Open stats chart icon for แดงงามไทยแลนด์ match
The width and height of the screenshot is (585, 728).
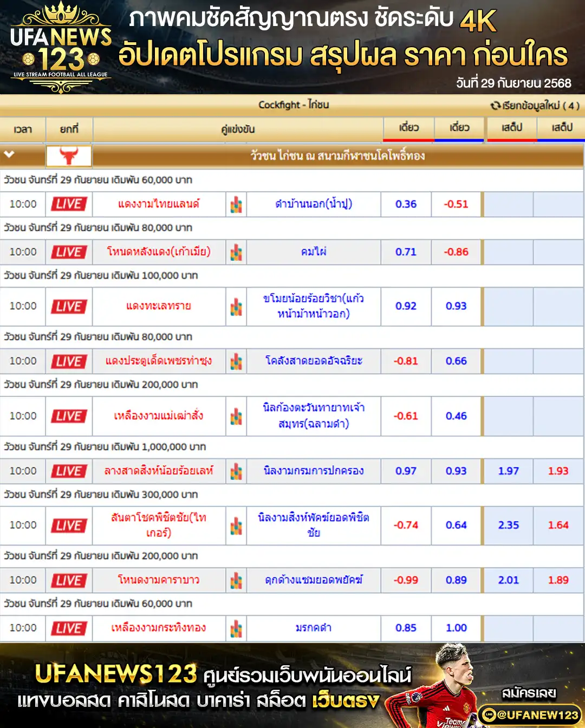pyautogui.click(x=236, y=205)
